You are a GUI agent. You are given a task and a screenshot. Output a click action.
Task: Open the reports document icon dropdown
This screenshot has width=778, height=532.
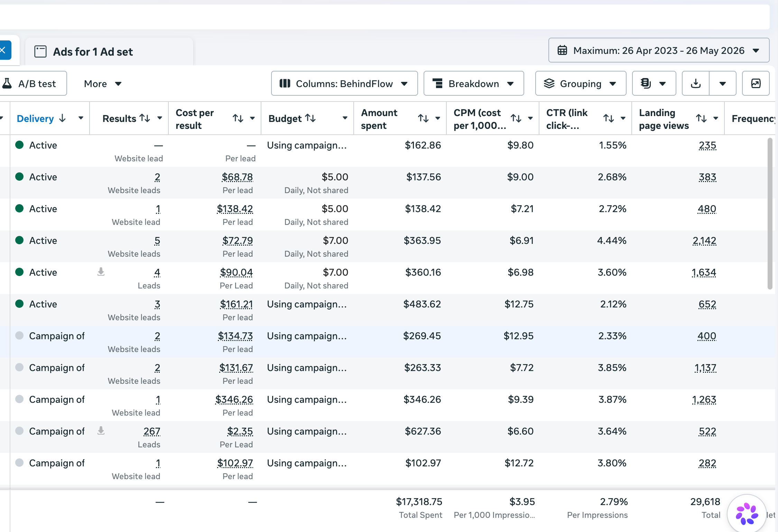(x=654, y=84)
